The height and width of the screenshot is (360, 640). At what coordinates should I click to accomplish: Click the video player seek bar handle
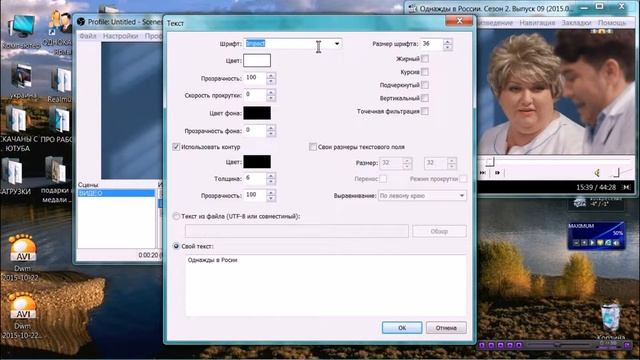(490, 162)
